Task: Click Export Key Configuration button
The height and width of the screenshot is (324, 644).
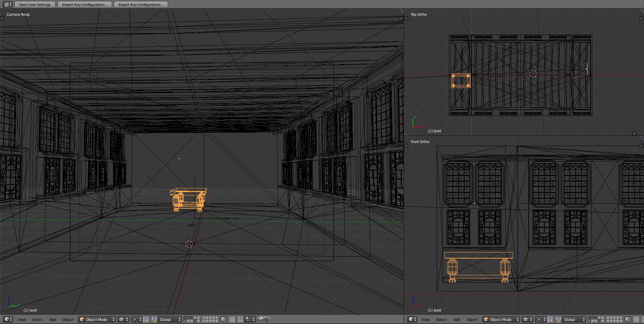Action: (x=141, y=4)
